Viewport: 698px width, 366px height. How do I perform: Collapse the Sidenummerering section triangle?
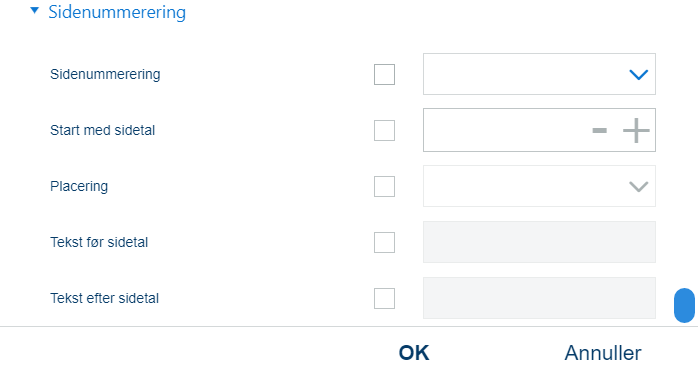pyautogui.click(x=34, y=10)
